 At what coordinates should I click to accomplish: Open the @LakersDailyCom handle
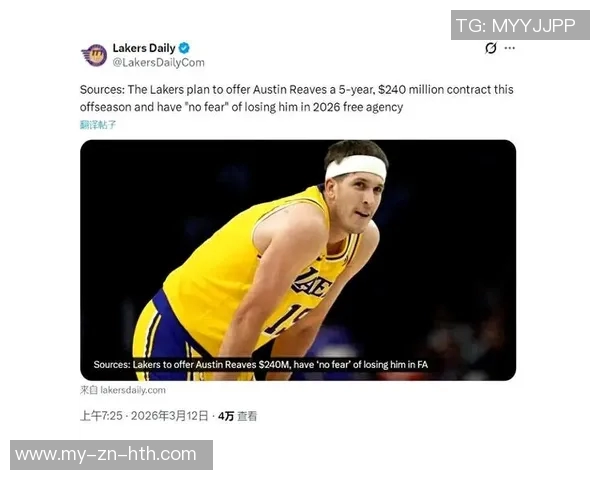(158, 62)
